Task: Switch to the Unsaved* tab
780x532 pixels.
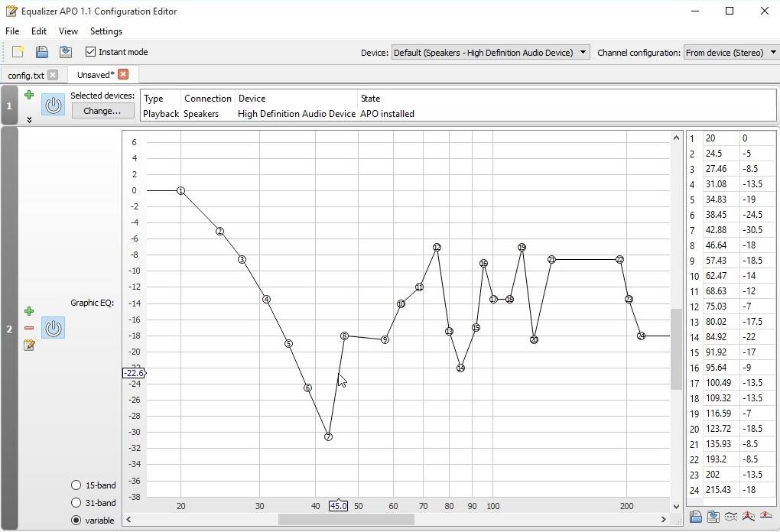Action: (96, 75)
